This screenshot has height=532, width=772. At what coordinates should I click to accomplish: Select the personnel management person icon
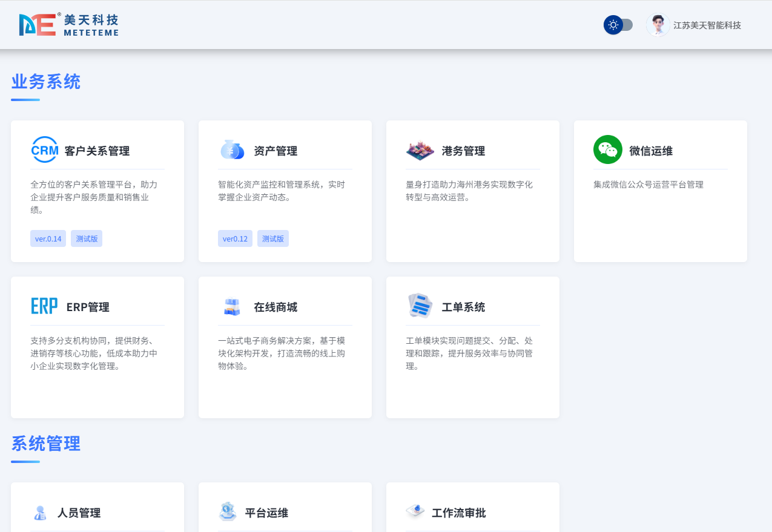(40, 513)
